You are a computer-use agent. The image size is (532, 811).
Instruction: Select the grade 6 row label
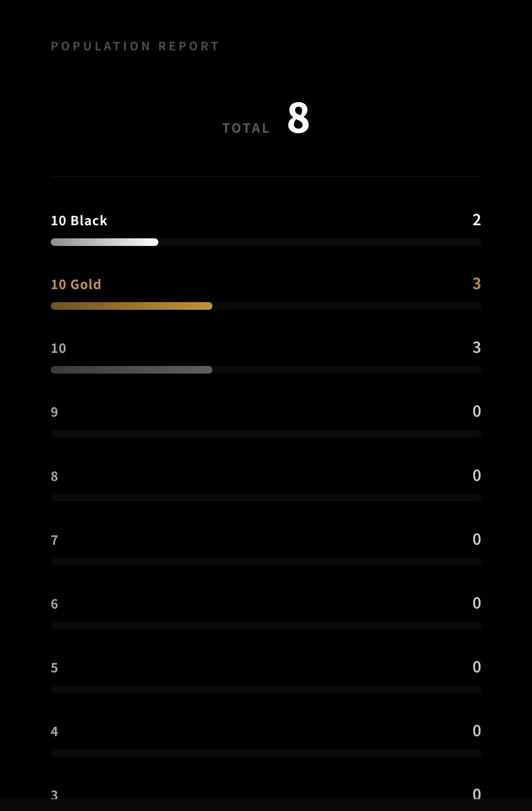(54, 604)
